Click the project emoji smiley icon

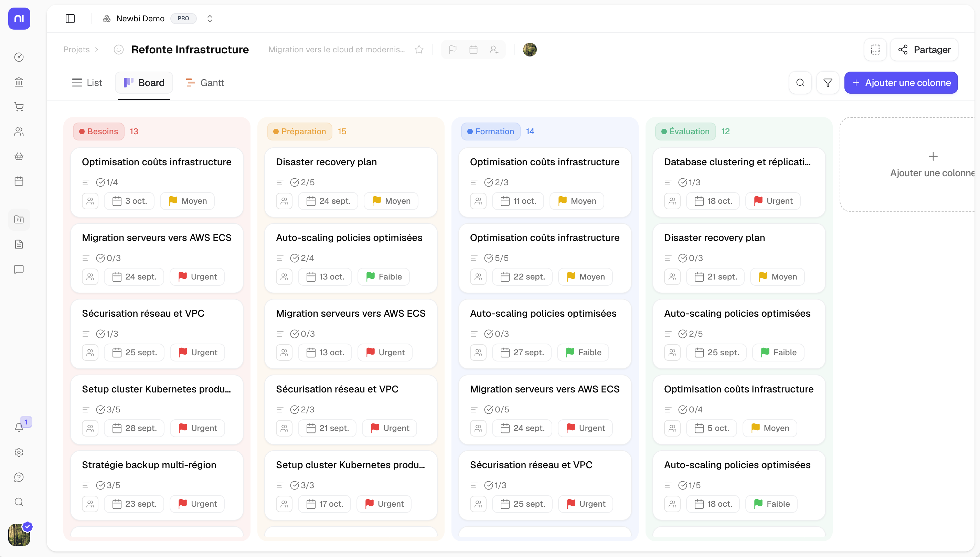(x=118, y=49)
